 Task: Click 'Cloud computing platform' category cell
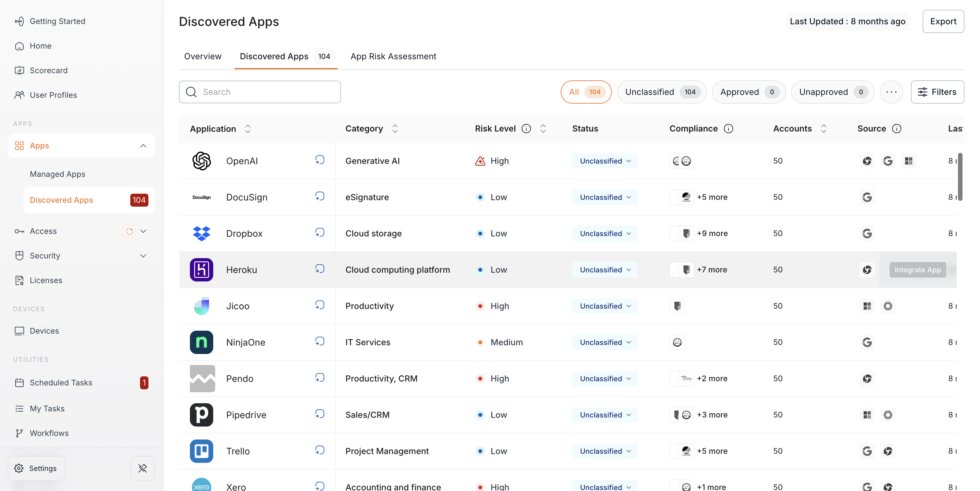click(398, 270)
